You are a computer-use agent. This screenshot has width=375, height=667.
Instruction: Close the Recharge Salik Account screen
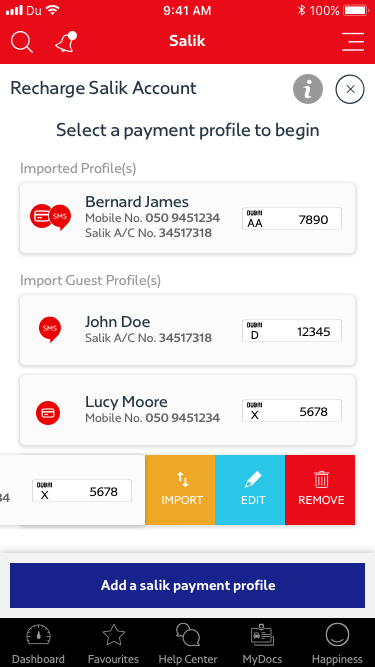click(350, 89)
